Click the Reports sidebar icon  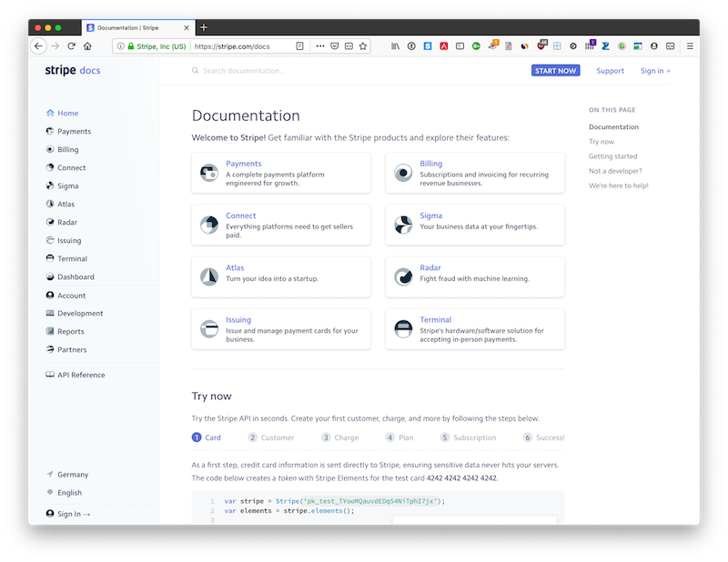pyautogui.click(x=50, y=331)
